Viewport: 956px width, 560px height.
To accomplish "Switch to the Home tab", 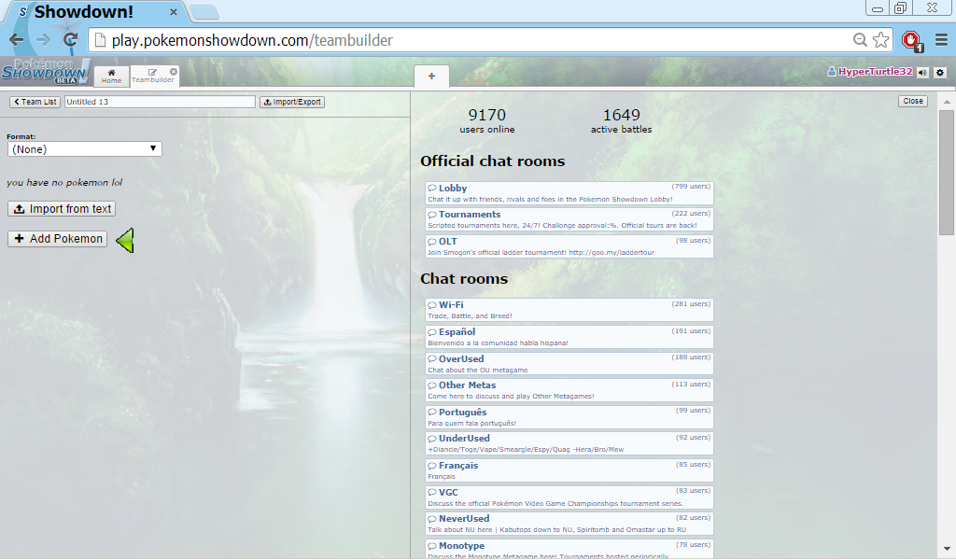I will [112, 77].
